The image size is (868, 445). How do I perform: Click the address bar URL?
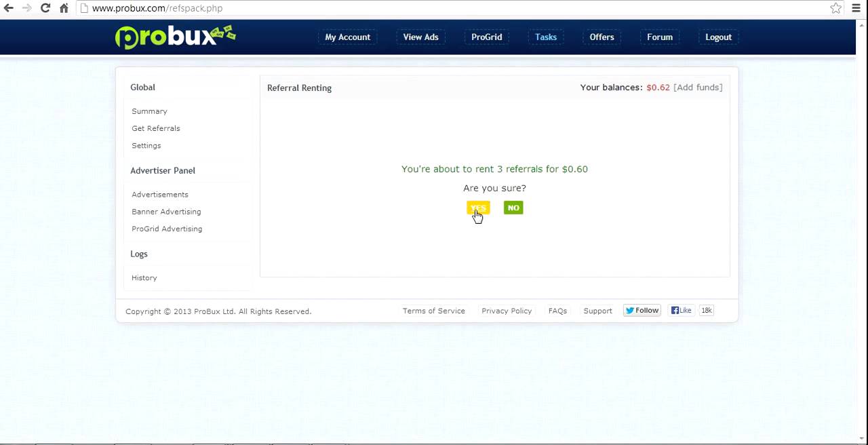coord(157,8)
